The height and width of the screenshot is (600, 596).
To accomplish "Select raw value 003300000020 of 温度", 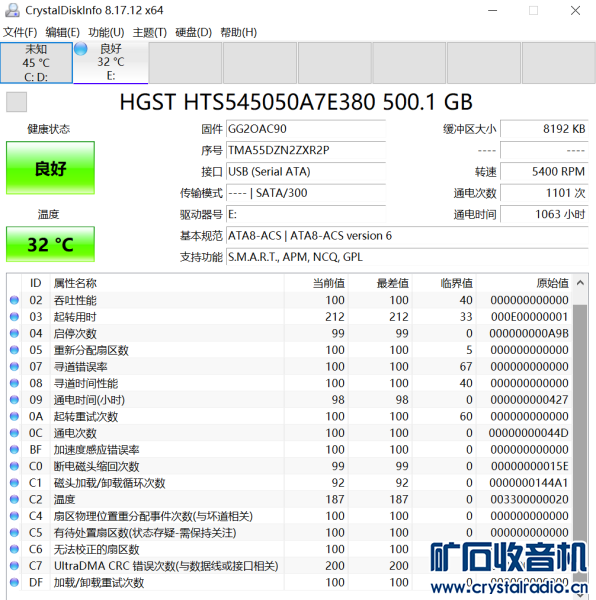I will (529, 500).
